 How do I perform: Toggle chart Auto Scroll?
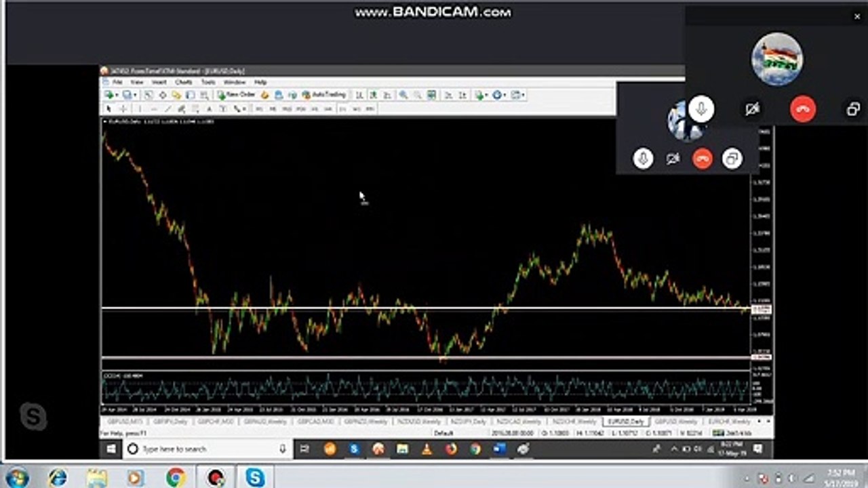coord(448,95)
